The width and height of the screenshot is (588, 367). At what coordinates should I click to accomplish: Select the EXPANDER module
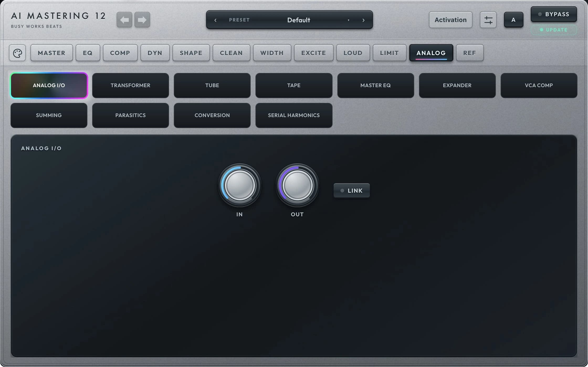click(x=457, y=86)
